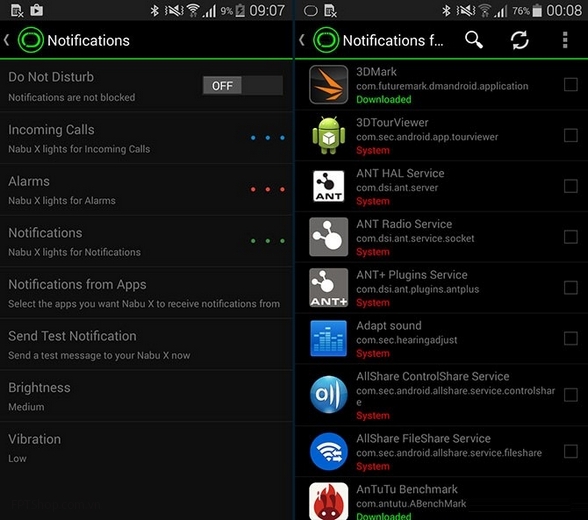The image size is (588, 520).
Task: Select the ANT+ Plugins Service checkbox
Action: [x=570, y=288]
